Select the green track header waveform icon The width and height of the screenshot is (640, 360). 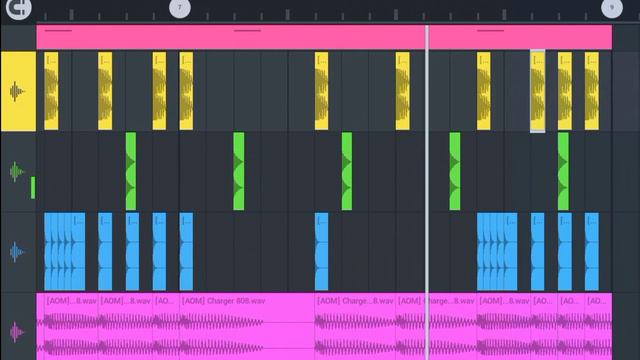tap(16, 172)
